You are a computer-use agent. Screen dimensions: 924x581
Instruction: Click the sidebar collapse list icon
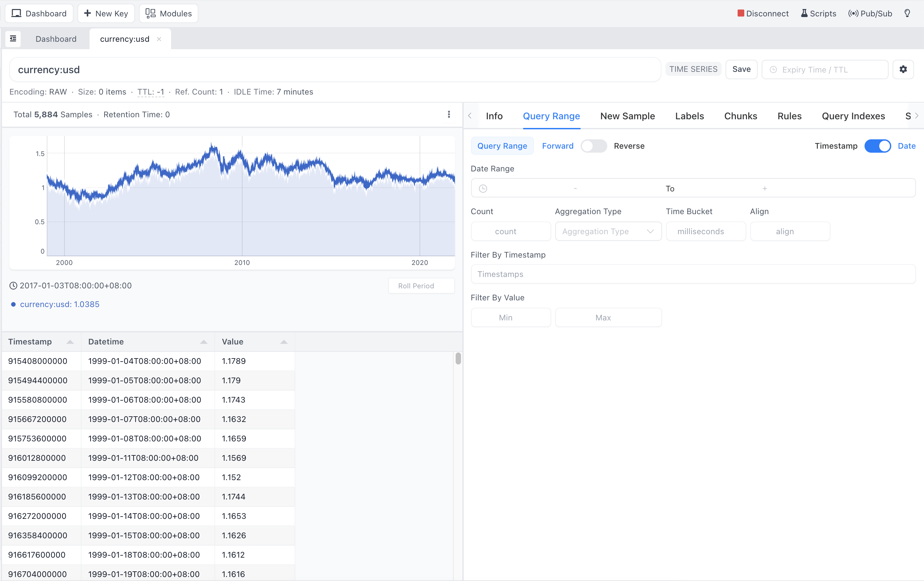point(13,39)
